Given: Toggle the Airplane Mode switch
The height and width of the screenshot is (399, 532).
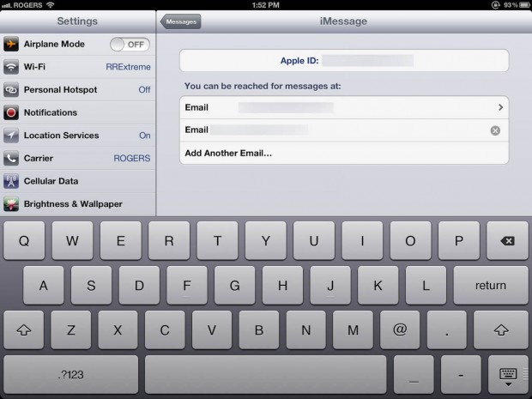Looking at the screenshot, I should coord(130,45).
